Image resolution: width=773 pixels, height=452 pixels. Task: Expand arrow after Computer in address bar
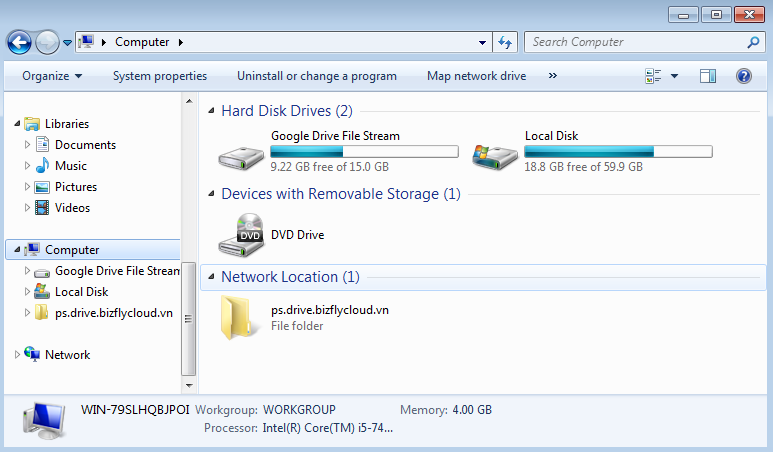[x=181, y=42]
